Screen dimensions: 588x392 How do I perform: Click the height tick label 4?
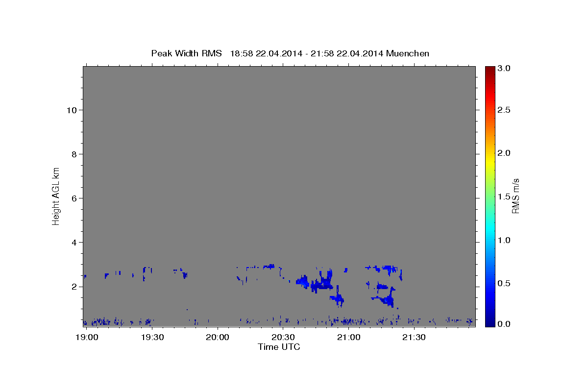point(73,243)
